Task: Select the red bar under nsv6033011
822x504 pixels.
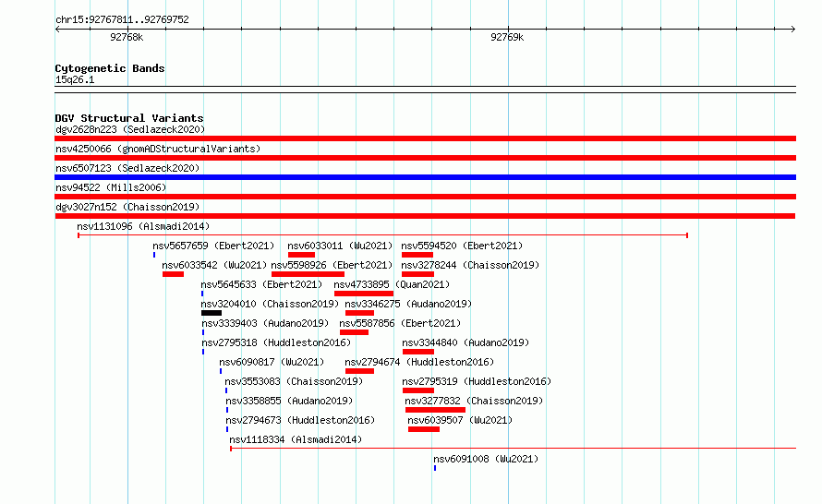Action: [x=301, y=255]
